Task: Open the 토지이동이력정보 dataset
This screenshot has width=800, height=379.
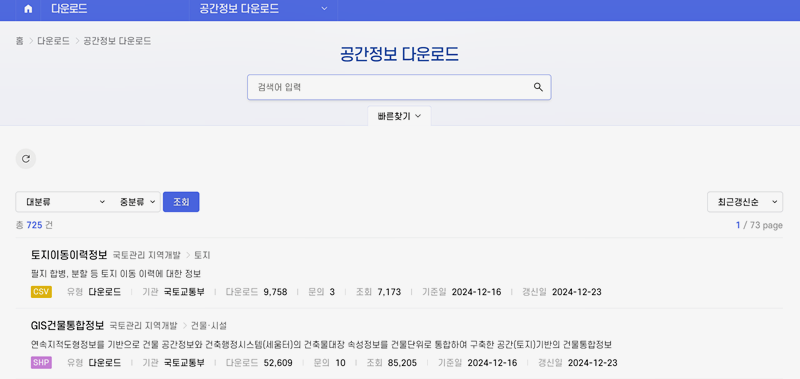Action: (69, 255)
